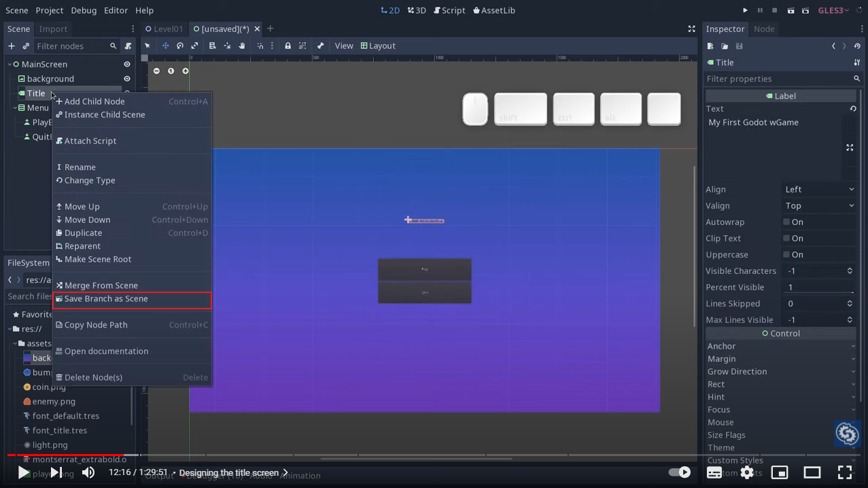Enable the Clip Text checkbox

[786, 238]
